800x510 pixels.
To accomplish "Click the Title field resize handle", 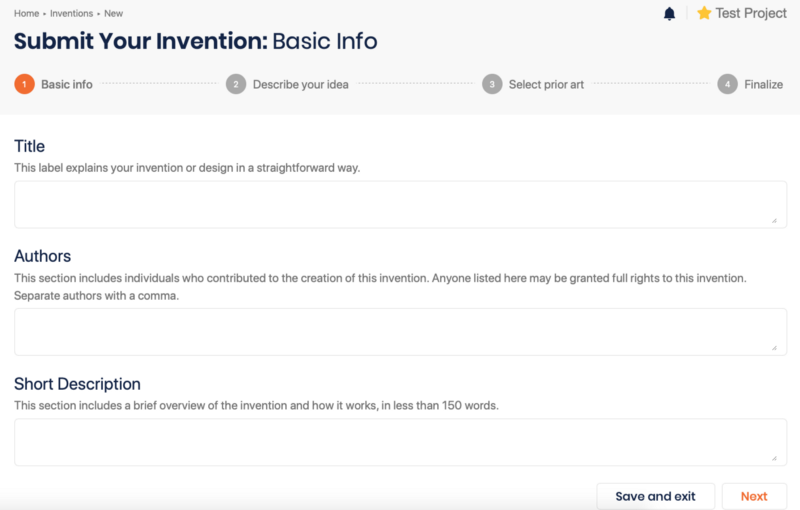I will (775, 219).
